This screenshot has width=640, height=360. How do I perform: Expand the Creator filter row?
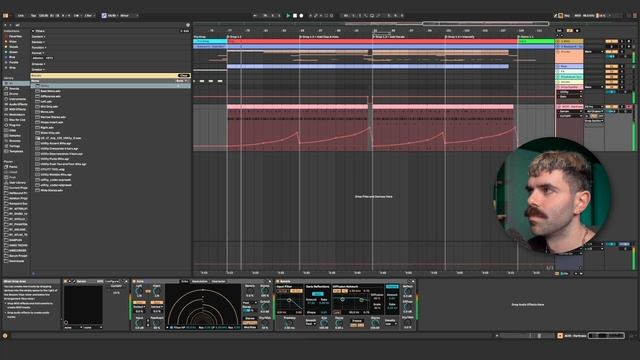click(38, 69)
